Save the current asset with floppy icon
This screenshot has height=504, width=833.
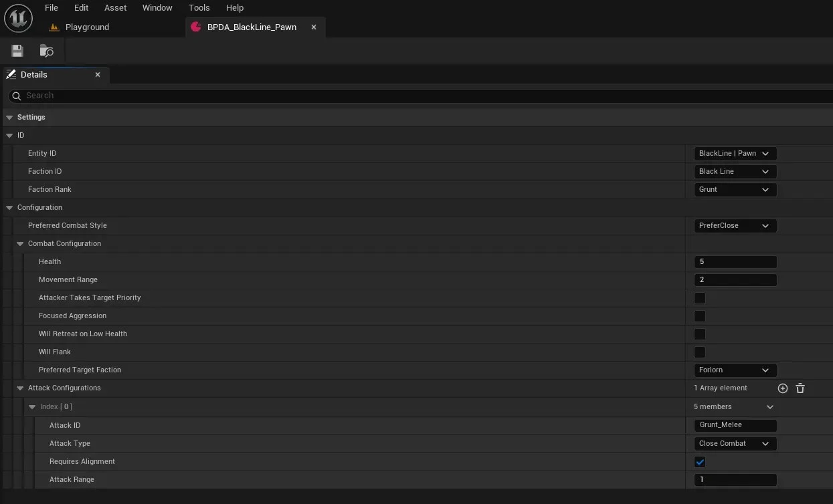point(17,51)
